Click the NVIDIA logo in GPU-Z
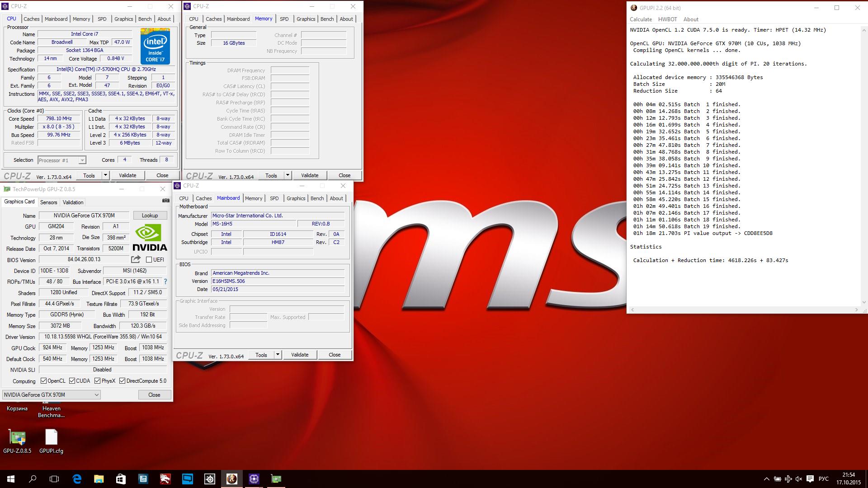Image resolution: width=868 pixels, height=488 pixels. [x=150, y=237]
